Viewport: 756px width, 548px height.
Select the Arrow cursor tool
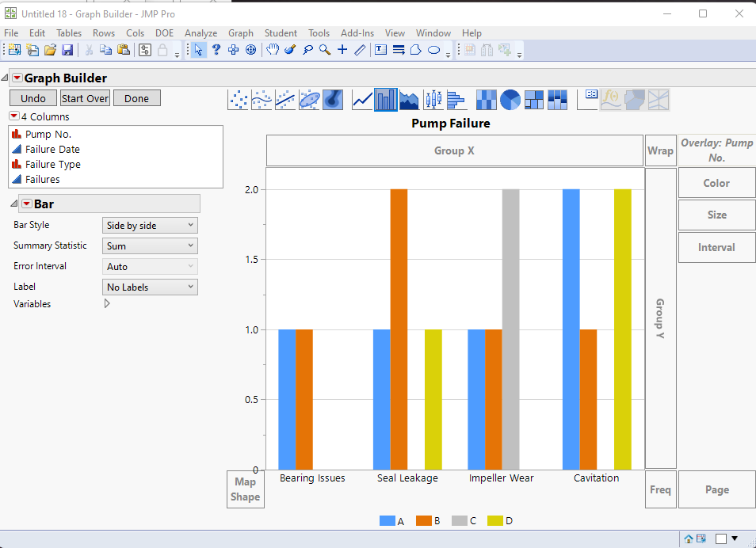pyautogui.click(x=198, y=50)
